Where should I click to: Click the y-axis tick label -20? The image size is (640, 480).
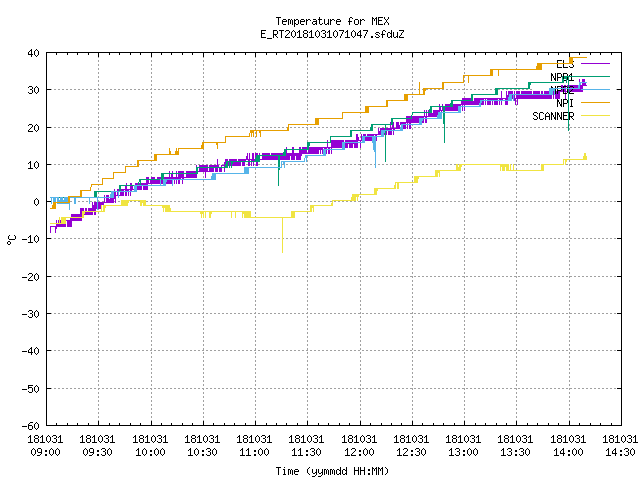coord(31,277)
